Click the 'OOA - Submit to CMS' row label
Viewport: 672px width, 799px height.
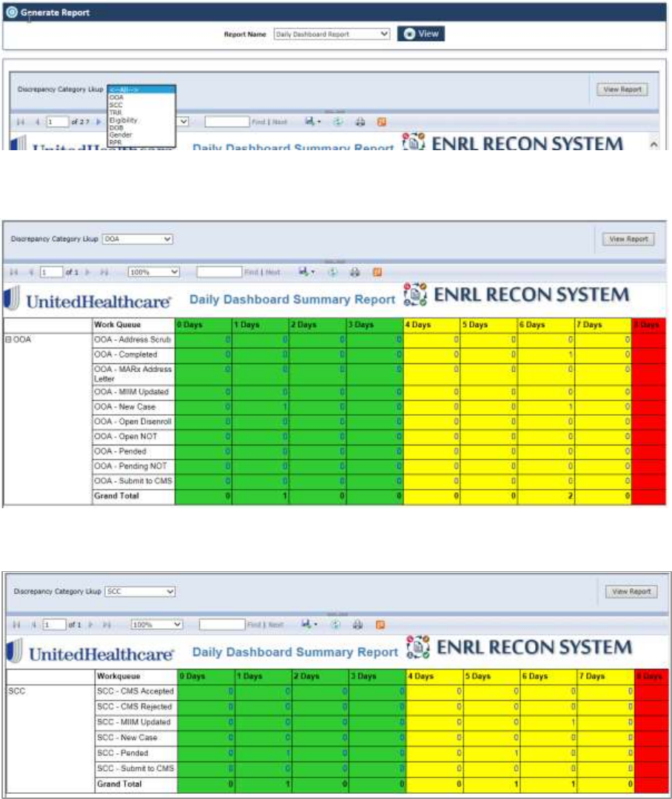(133, 481)
